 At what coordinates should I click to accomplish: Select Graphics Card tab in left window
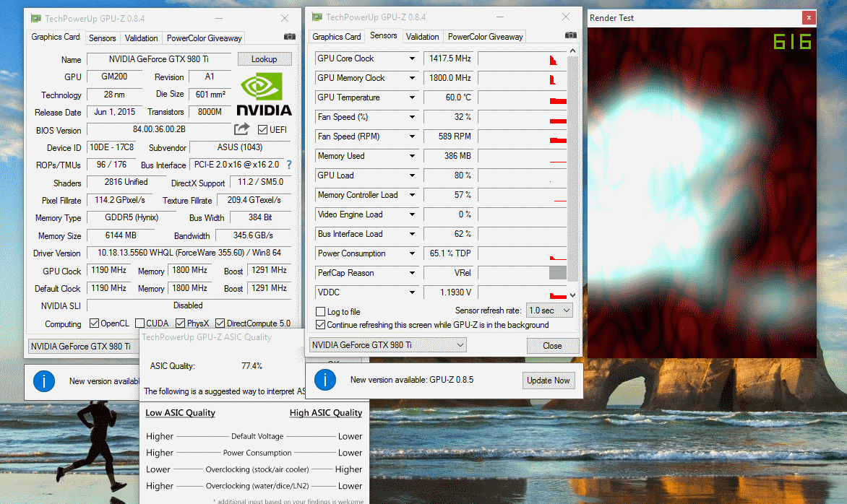(55, 37)
